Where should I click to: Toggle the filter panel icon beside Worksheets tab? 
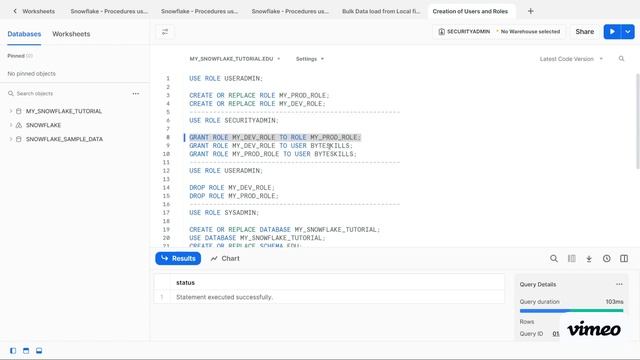(165, 32)
